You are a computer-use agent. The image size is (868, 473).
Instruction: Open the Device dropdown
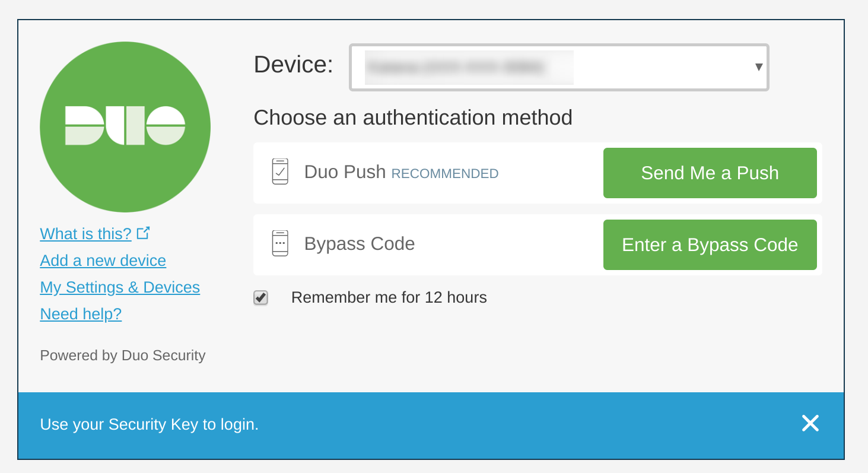[x=559, y=67]
